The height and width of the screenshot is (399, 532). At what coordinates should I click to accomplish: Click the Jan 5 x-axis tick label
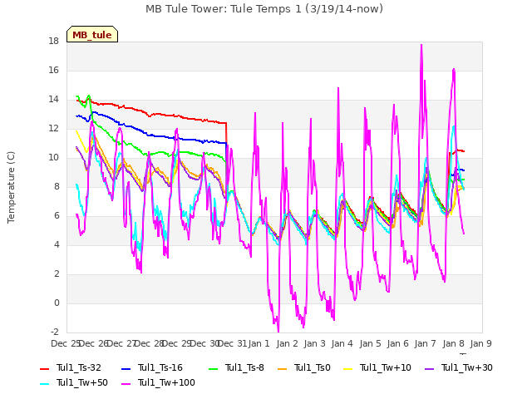(370, 343)
